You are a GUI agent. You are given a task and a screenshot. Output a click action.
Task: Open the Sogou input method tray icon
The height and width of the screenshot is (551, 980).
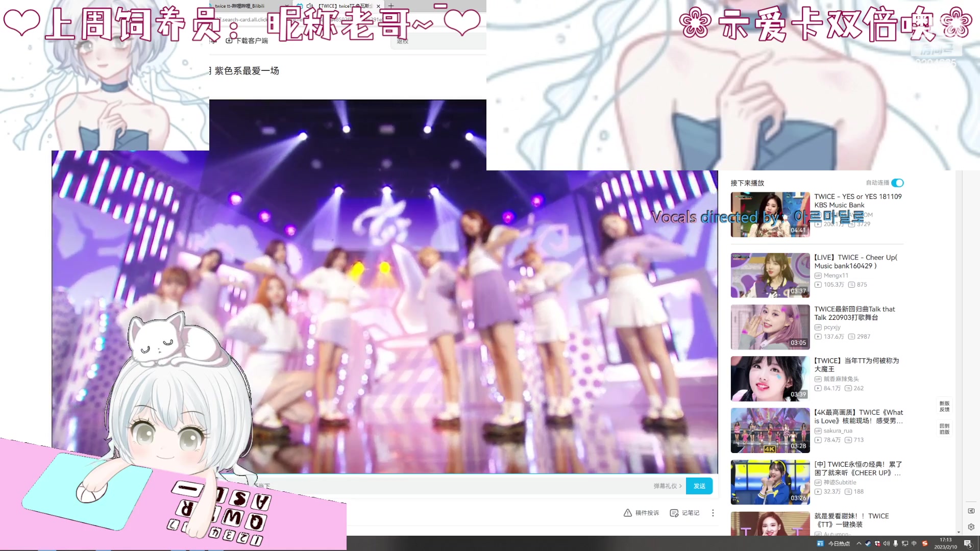pos(925,543)
